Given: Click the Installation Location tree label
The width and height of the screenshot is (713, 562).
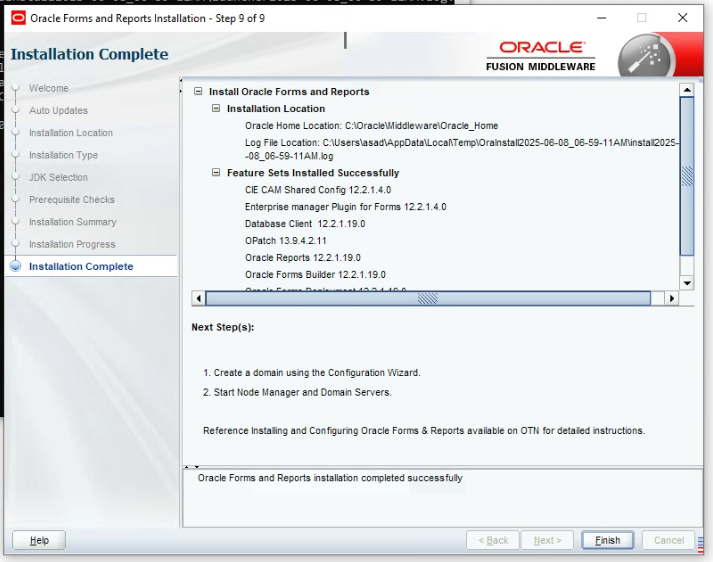Looking at the screenshot, I should click(276, 109).
